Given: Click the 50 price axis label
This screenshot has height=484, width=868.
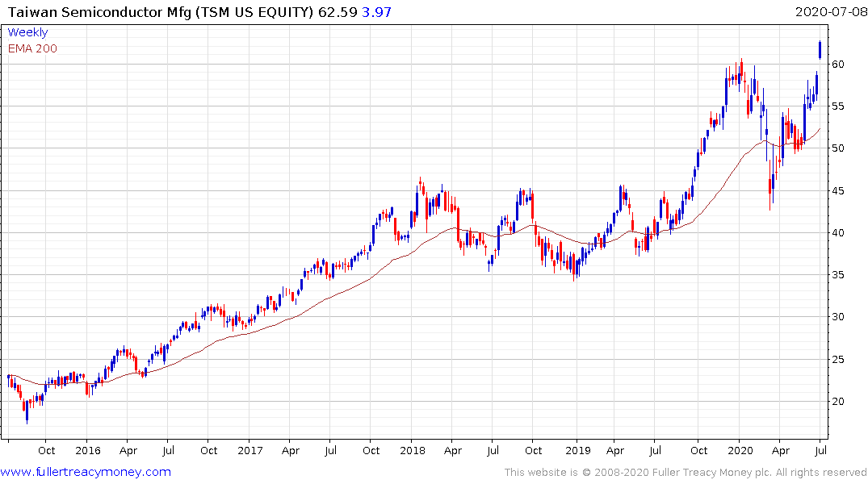Looking at the screenshot, I should pyautogui.click(x=838, y=148).
